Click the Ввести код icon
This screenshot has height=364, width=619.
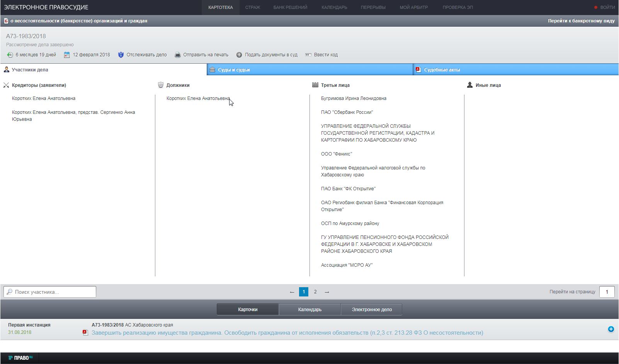(308, 55)
